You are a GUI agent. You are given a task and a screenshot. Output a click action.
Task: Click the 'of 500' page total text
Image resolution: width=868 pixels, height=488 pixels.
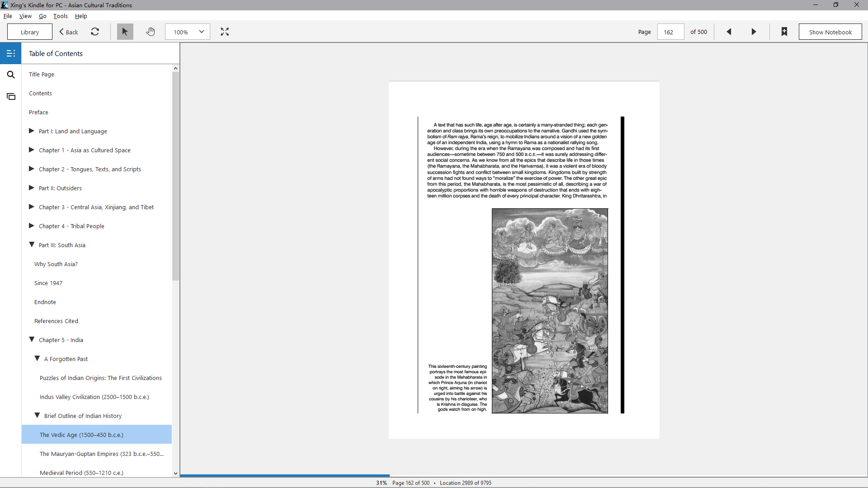[x=698, y=32]
